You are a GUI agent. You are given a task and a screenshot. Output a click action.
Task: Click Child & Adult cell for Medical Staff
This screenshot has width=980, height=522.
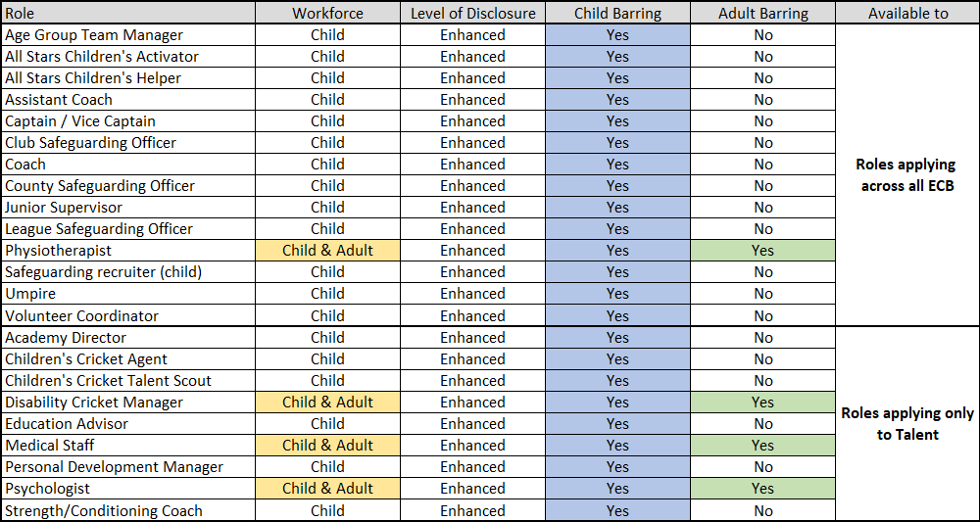point(327,446)
